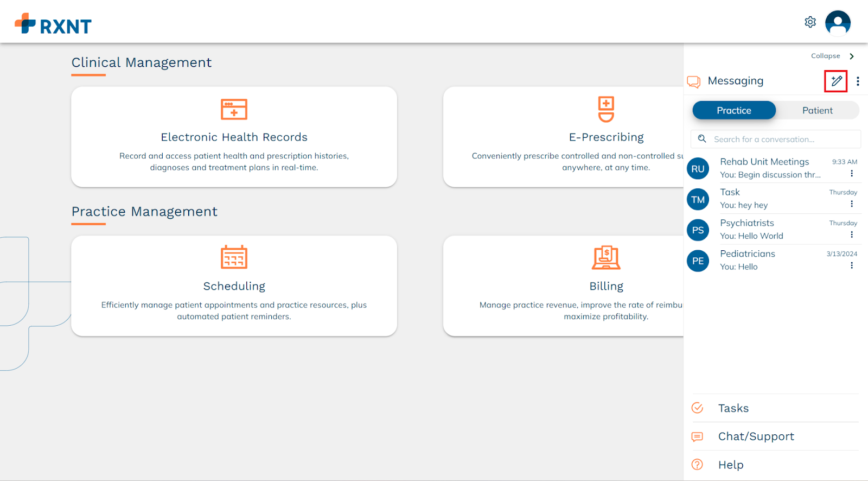Image resolution: width=868 pixels, height=481 pixels.
Task: Click the Billing description about practice revenue
Action: 581,311
